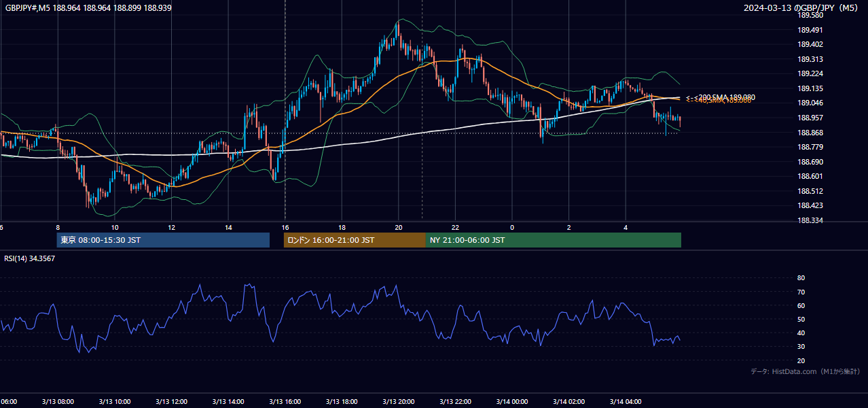
Task: Click the '3/13 08:00' bottom time label
Action: (x=58, y=402)
